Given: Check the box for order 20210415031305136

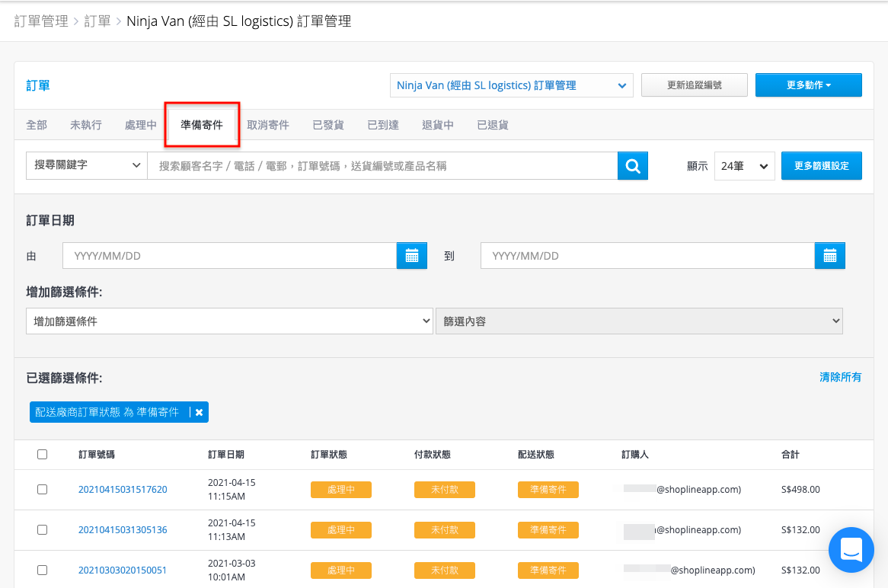Looking at the screenshot, I should (x=43, y=529).
